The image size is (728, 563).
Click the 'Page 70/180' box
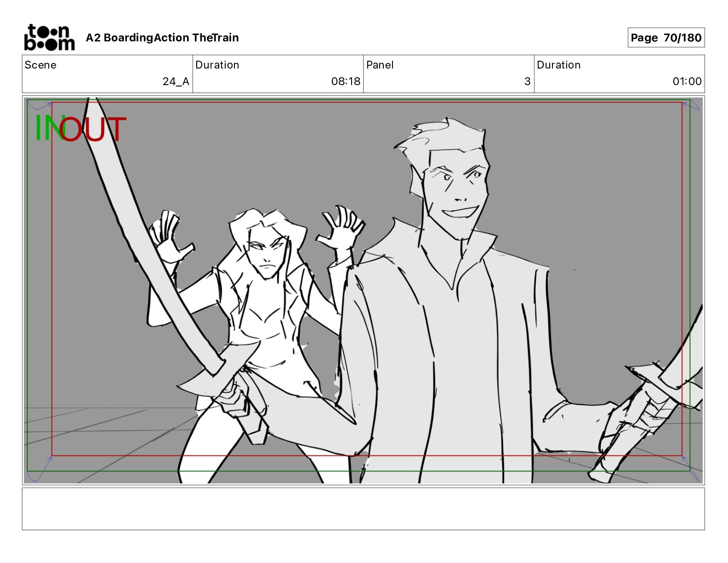pos(666,38)
